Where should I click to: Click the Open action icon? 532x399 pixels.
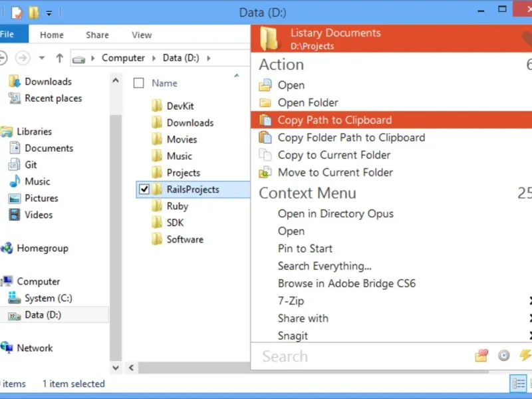[x=265, y=85]
